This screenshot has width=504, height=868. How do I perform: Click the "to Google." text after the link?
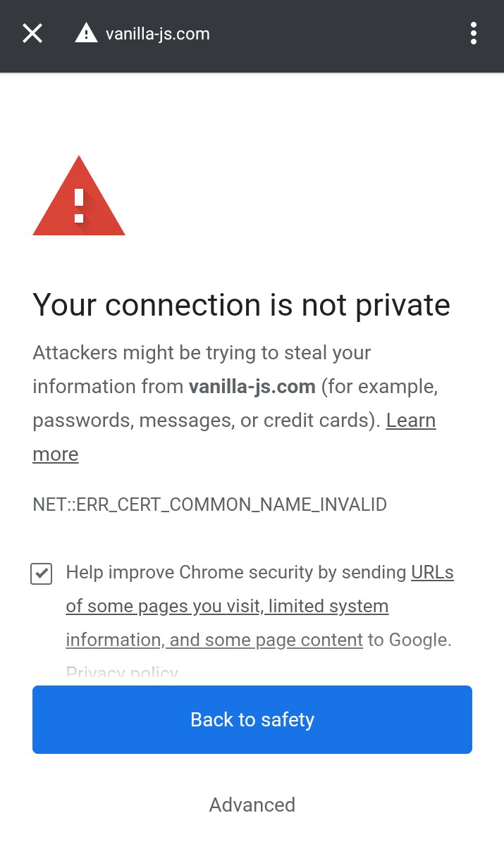[410, 640]
